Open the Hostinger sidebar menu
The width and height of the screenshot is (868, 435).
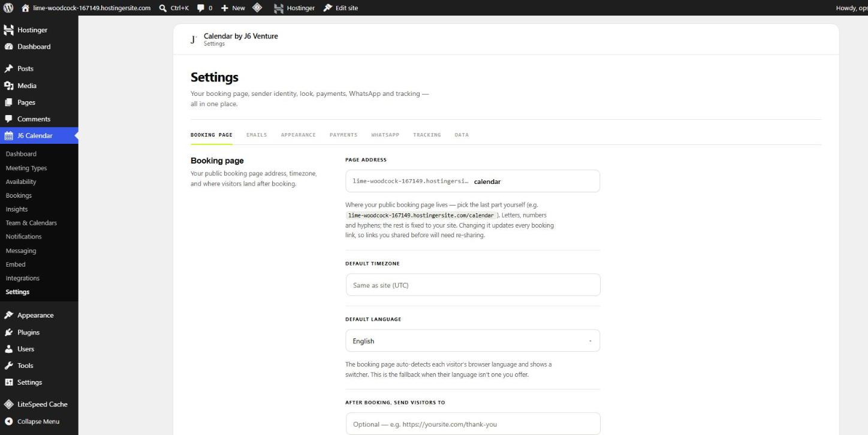39,30
